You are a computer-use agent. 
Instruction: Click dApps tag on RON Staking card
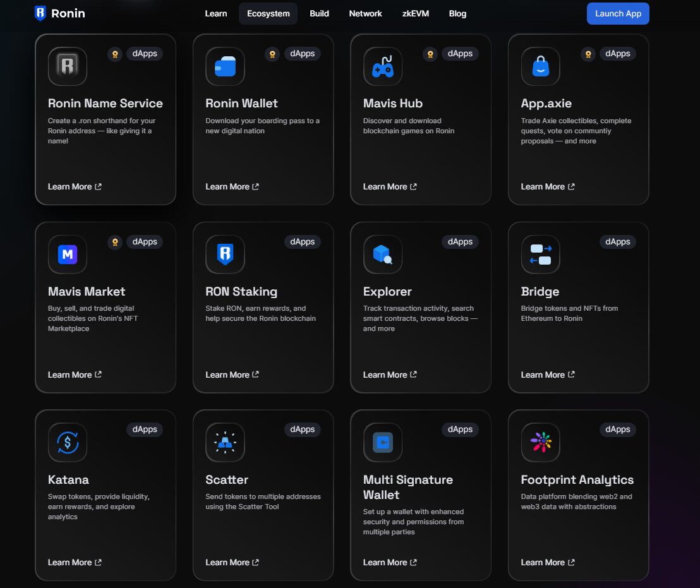click(x=302, y=242)
